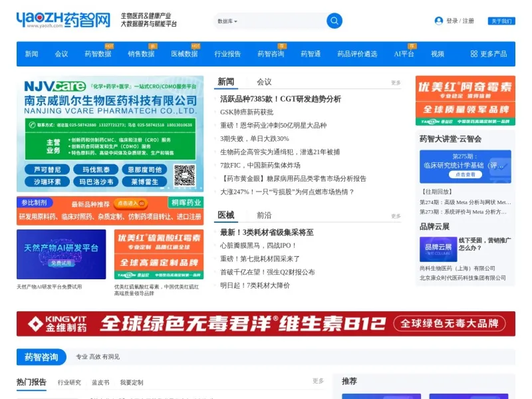Screen dimensions: 532x399
Task: Open the 行业报告 navigation item
Action: (x=227, y=54)
